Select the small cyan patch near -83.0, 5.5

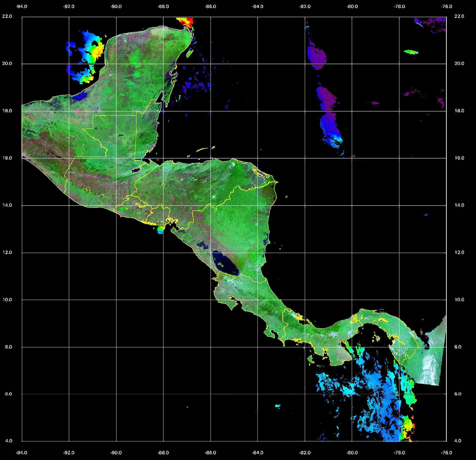point(277,406)
